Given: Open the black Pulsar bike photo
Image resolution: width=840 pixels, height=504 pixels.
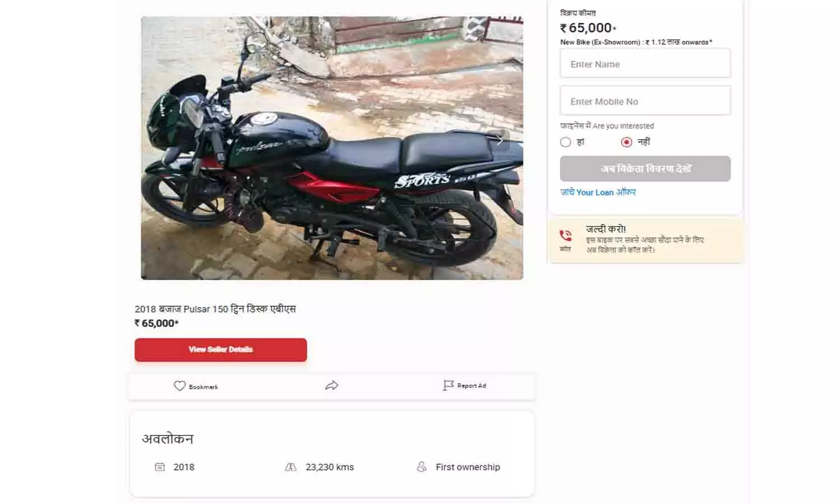Looking at the screenshot, I should click(x=332, y=148).
